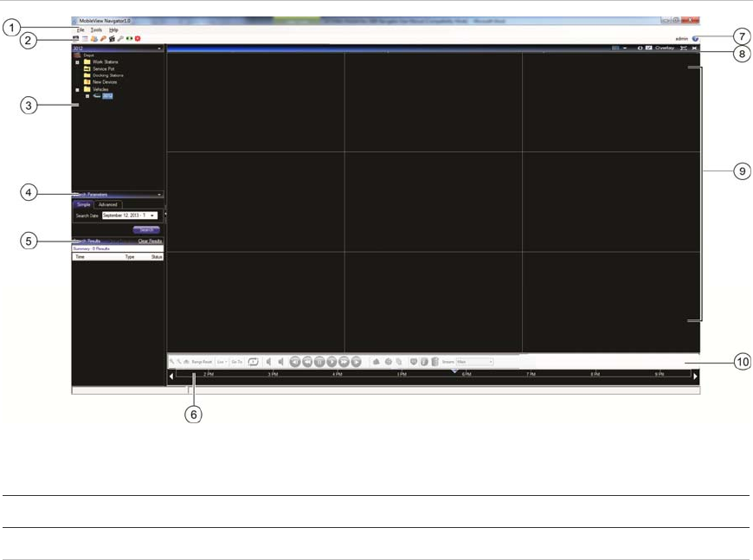Image resolution: width=753 pixels, height=560 pixels.
Task: Click the video clapperboard toolbar icon
Action: (x=112, y=38)
